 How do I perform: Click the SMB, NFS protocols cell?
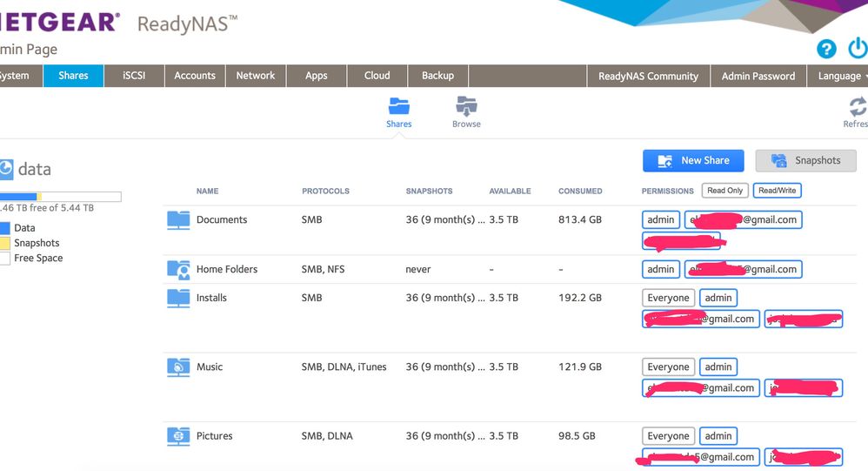(323, 269)
